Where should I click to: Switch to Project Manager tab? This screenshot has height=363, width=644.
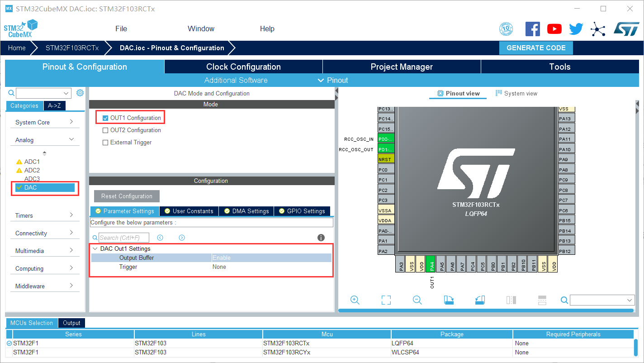pyautogui.click(x=402, y=67)
